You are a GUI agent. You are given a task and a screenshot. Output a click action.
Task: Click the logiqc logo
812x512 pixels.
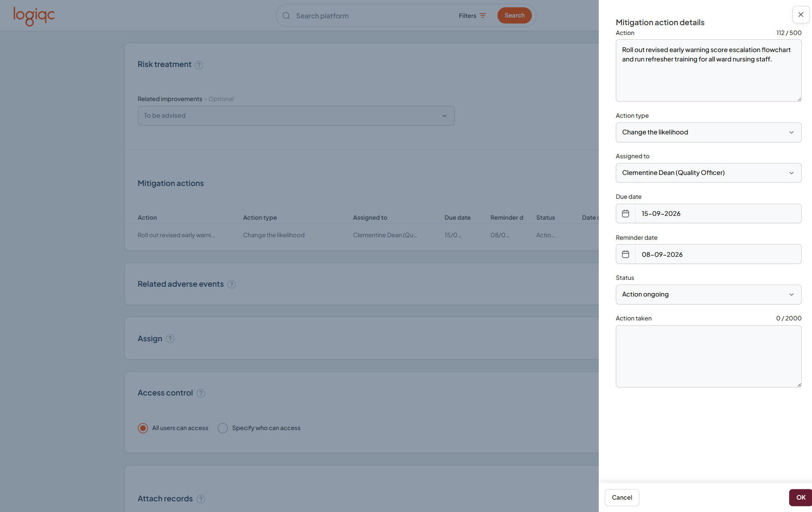pyautogui.click(x=34, y=16)
